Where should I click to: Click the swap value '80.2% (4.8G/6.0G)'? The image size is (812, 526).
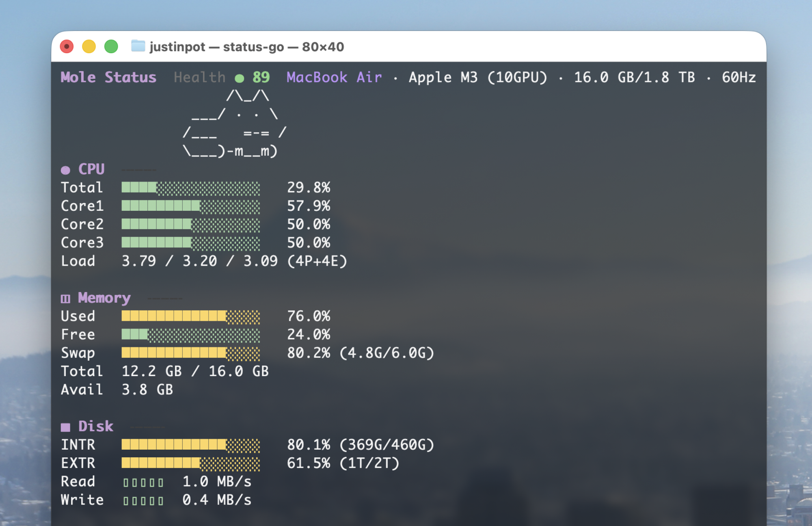tap(361, 353)
